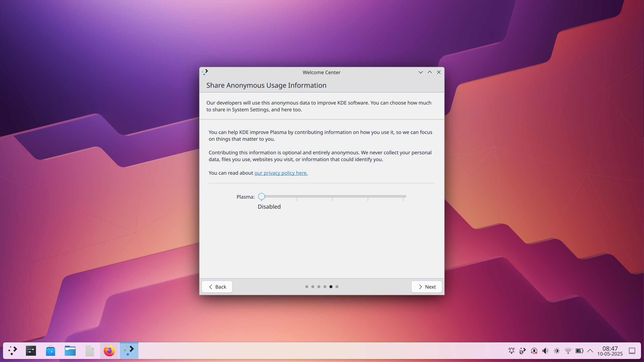Click the clock showing 08:47

(x=610, y=348)
